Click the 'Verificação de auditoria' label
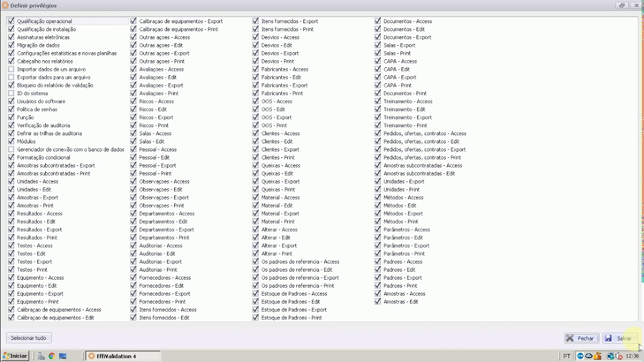Screen dimensions: 644x362 click(x=44, y=125)
